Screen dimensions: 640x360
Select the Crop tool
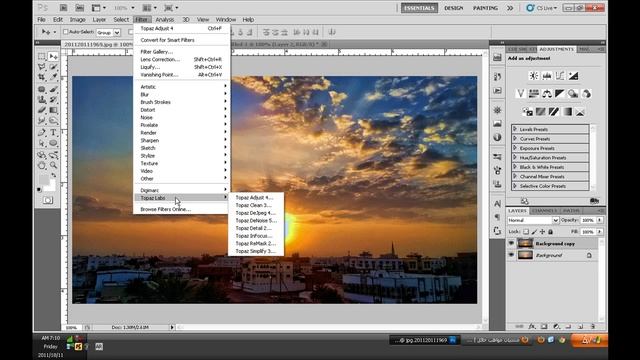click(42, 77)
